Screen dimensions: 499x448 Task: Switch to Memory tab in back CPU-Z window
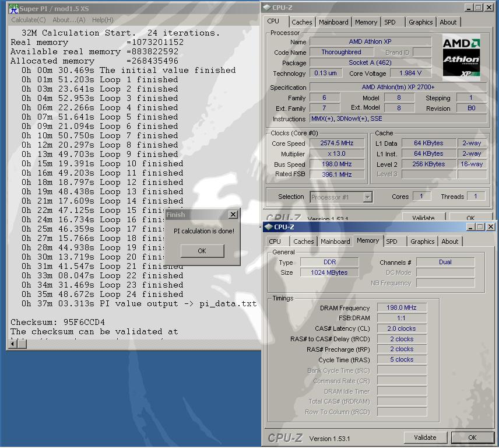pos(366,22)
